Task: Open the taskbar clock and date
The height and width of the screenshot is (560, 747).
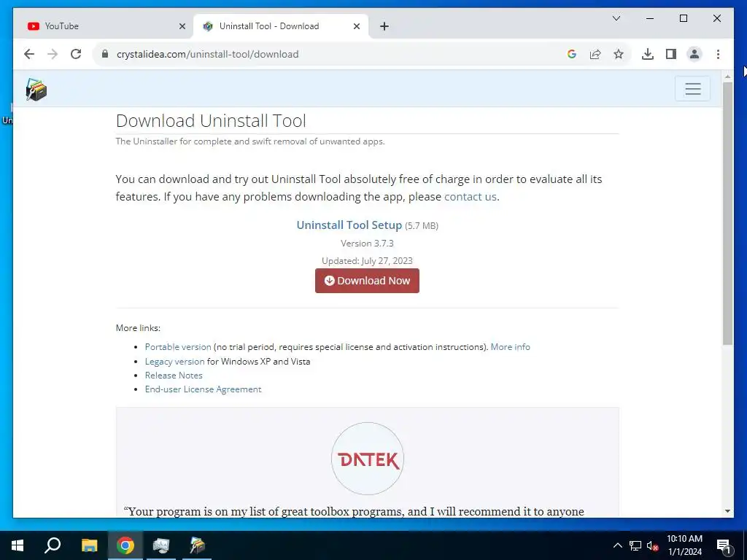Action: (684, 545)
